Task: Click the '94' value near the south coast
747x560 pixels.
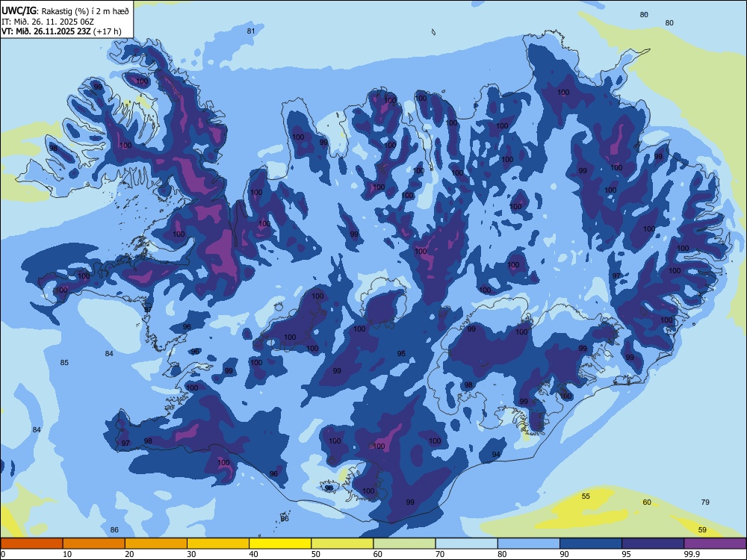Action: click(496, 454)
